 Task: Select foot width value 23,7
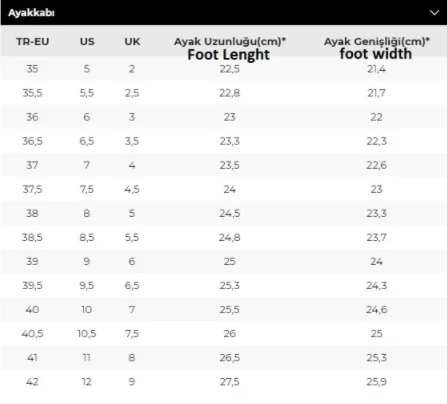[377, 237]
